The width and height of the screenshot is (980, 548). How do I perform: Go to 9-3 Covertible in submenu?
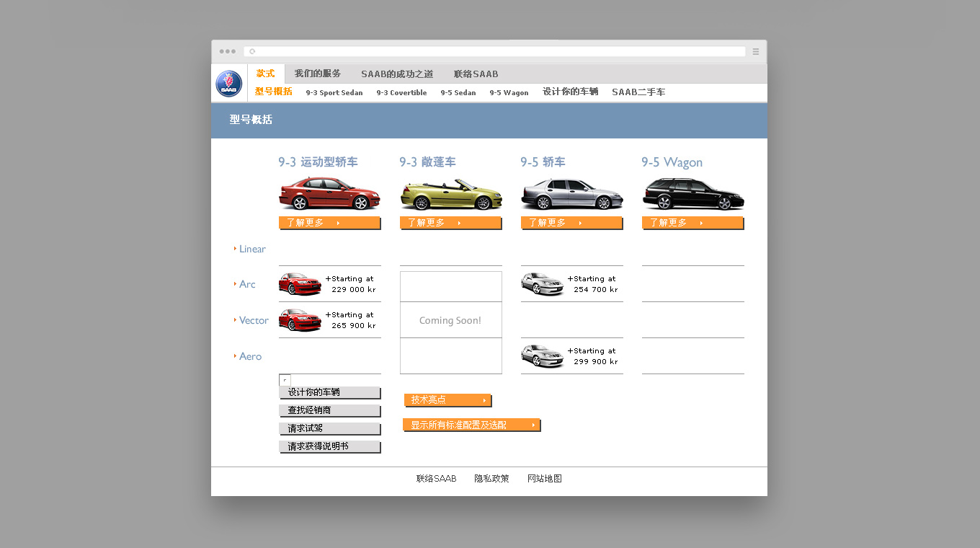pos(401,93)
